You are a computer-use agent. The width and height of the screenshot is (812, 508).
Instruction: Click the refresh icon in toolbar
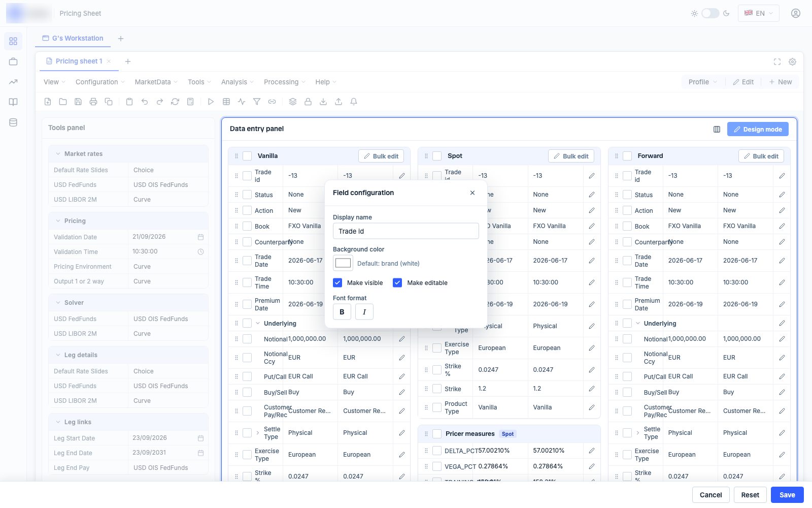175,102
